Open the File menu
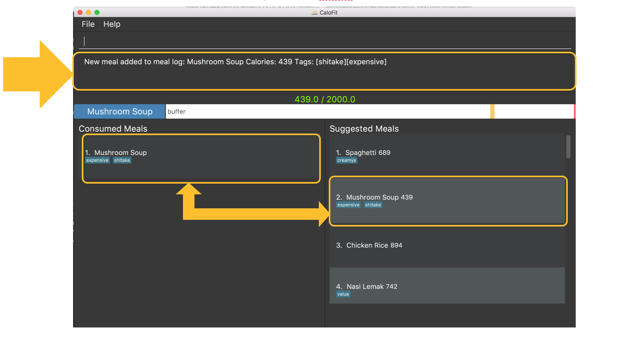644x337 pixels. (88, 24)
